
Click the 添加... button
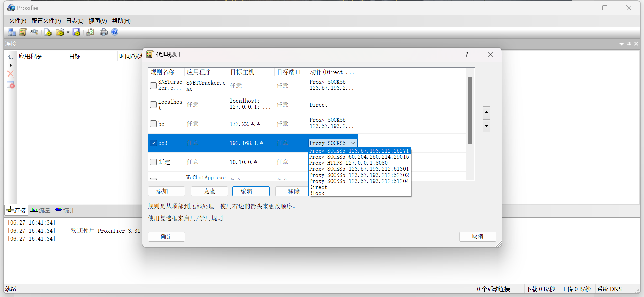click(x=166, y=191)
